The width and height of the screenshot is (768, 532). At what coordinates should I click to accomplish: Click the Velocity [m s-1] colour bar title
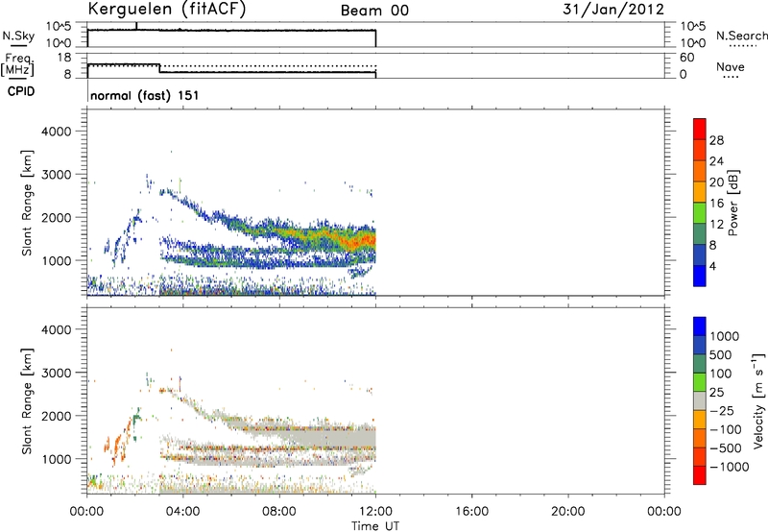(x=758, y=400)
